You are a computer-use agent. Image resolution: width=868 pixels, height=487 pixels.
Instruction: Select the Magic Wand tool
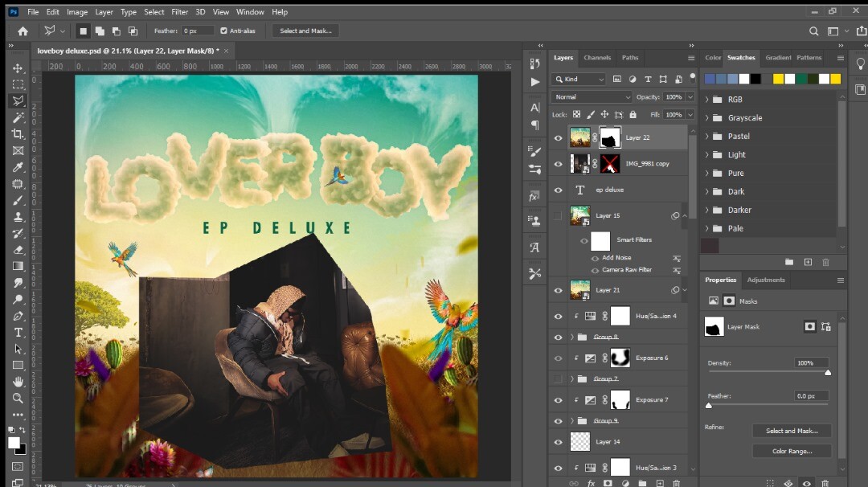pos(18,117)
